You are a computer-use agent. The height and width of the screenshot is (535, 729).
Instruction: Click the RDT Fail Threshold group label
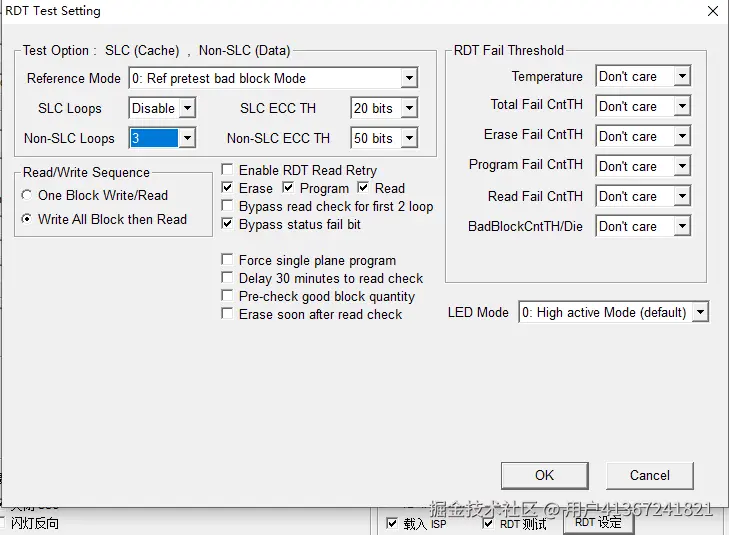pyautogui.click(x=509, y=50)
